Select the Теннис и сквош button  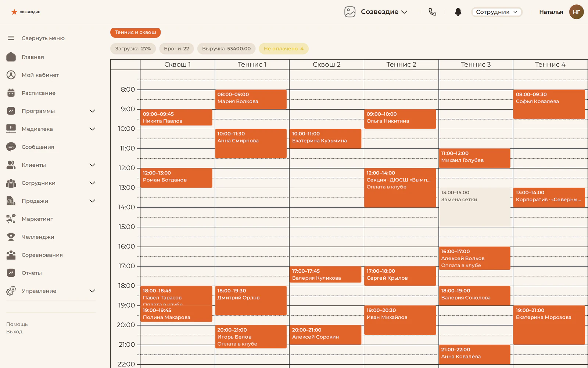point(135,32)
